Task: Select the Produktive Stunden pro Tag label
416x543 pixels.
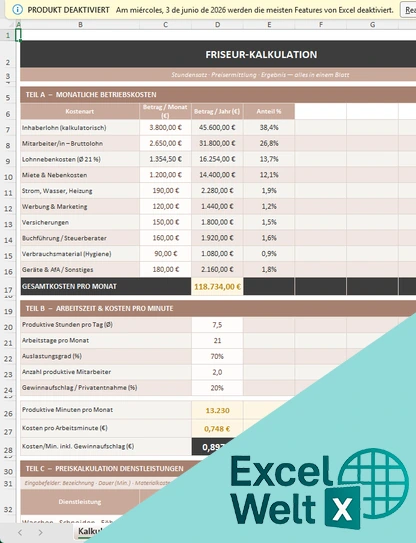Action: 106,325
